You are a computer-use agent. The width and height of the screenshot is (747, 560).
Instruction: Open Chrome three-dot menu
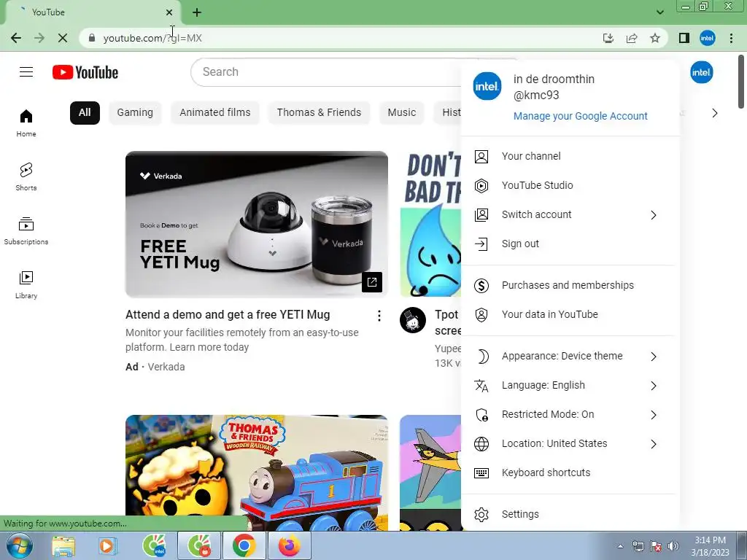(x=731, y=38)
